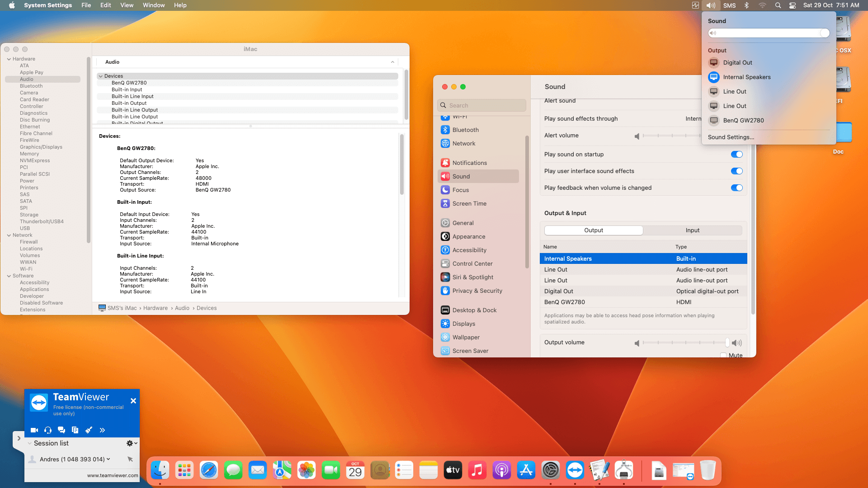Viewport: 868px width, 488px height.
Task: Select Internal Speakers icon in Sound popup
Action: tap(714, 77)
